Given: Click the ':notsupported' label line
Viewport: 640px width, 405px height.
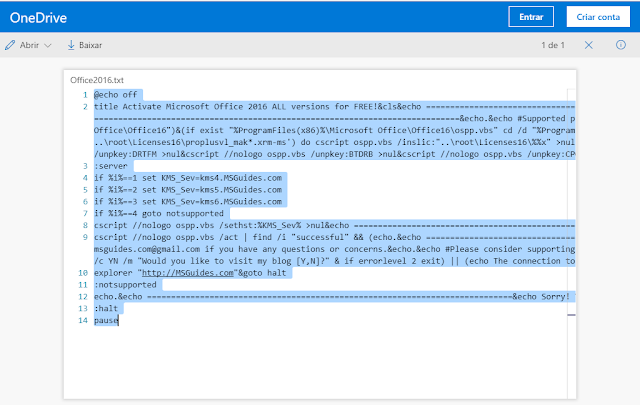Looking at the screenshot, I should pos(125,285).
